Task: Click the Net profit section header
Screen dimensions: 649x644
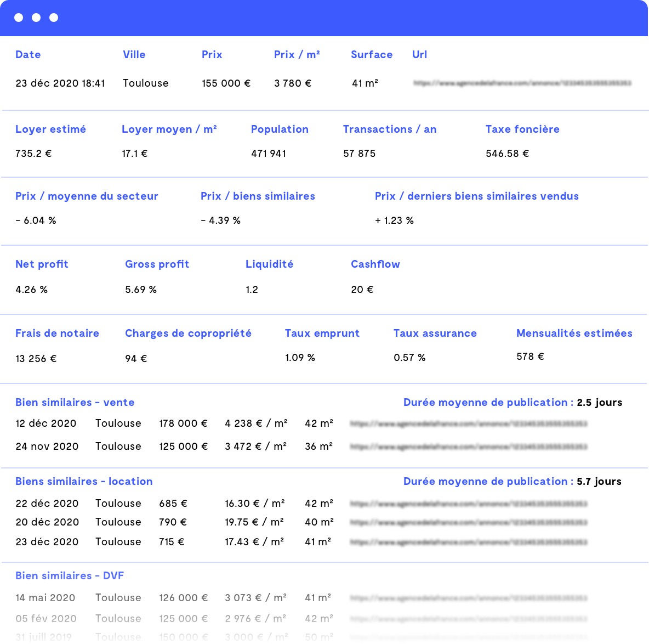Action: click(42, 264)
